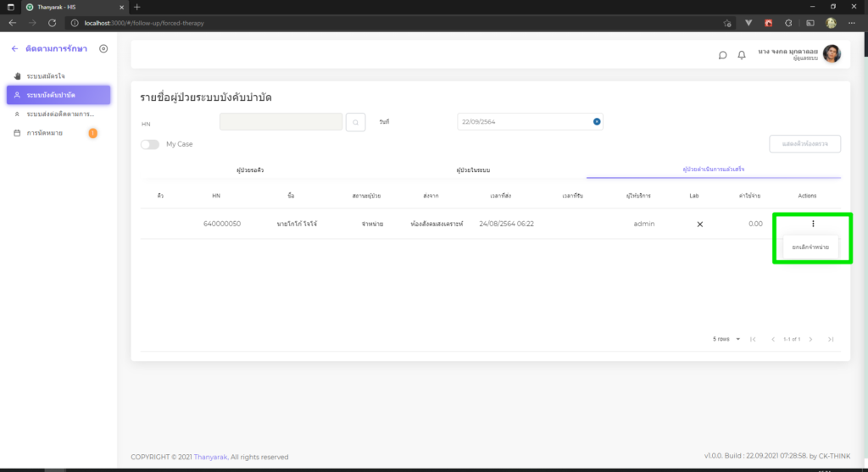Open the notifications bell icon
This screenshot has width=868, height=472.
click(x=742, y=55)
